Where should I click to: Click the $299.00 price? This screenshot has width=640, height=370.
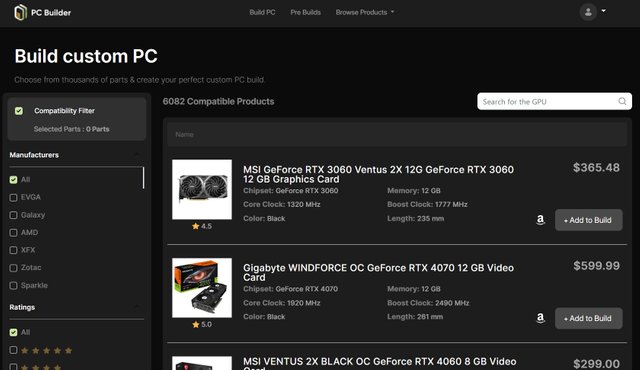pyautogui.click(x=596, y=364)
